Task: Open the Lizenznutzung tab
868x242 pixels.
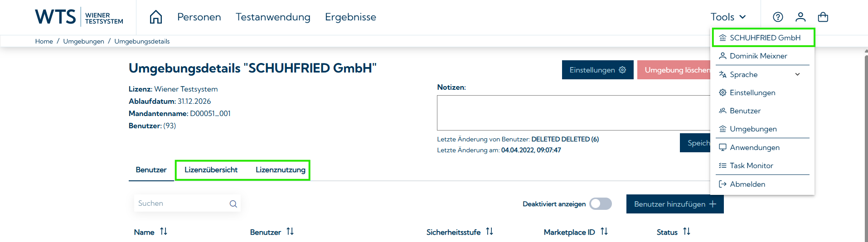Action: tap(280, 170)
